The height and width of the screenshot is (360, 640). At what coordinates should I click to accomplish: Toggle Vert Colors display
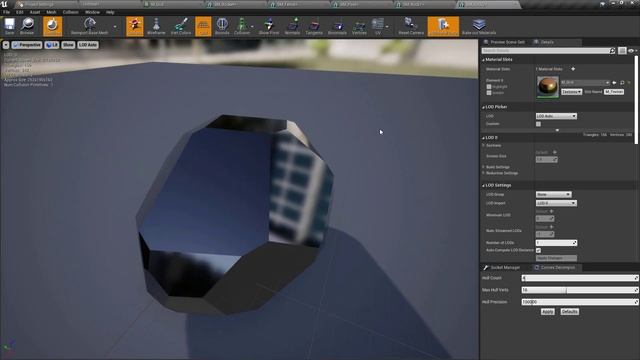coord(181,26)
